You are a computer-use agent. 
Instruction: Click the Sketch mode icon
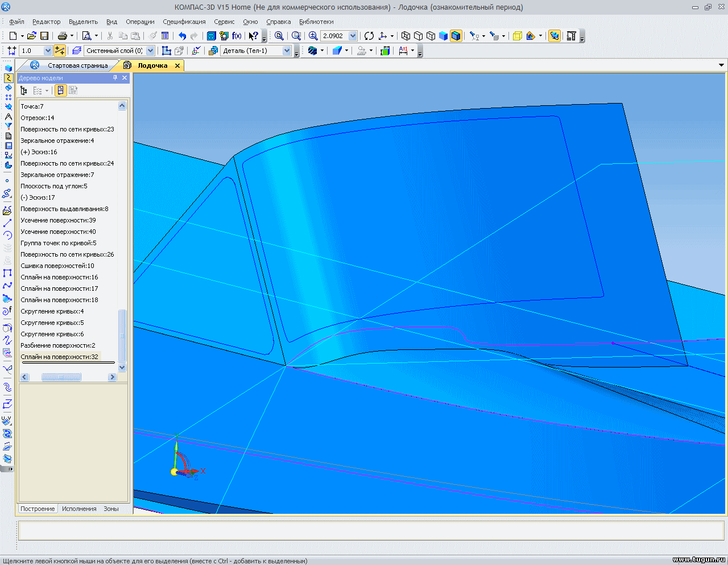tap(166, 51)
